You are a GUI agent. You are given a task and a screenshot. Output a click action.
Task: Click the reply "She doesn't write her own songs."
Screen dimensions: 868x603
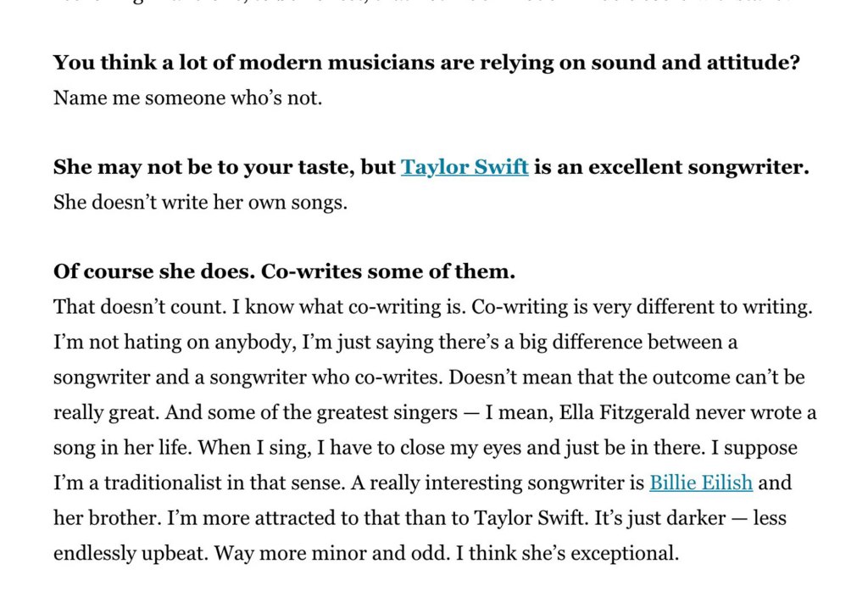(x=200, y=203)
